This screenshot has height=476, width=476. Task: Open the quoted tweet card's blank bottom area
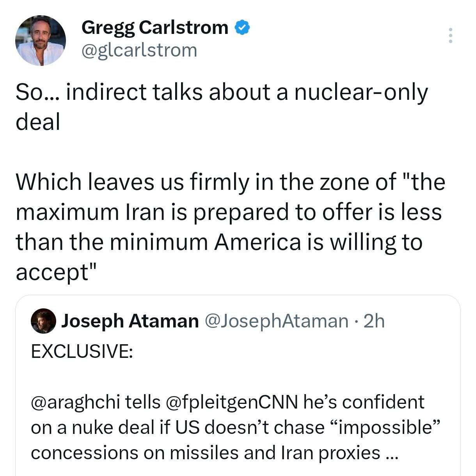[x=238, y=469]
